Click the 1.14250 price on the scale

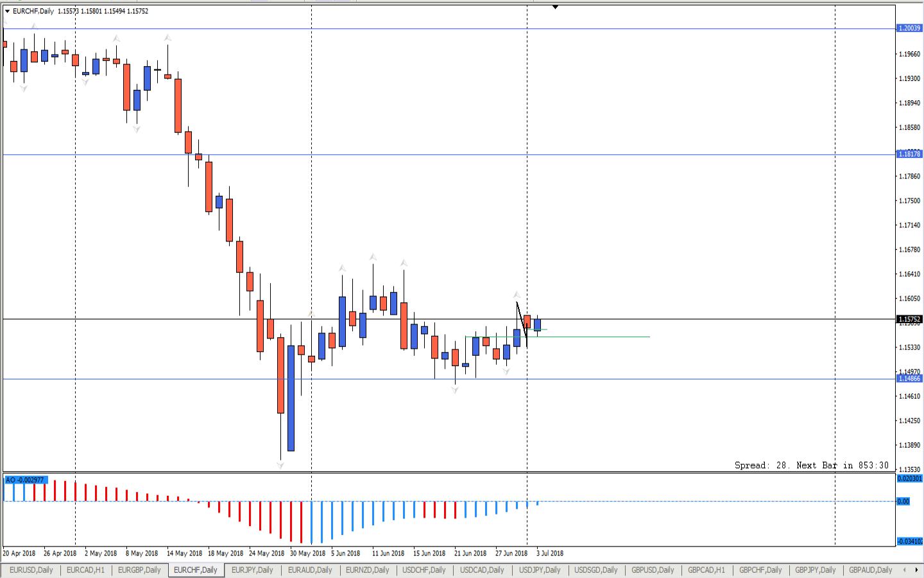coord(910,421)
